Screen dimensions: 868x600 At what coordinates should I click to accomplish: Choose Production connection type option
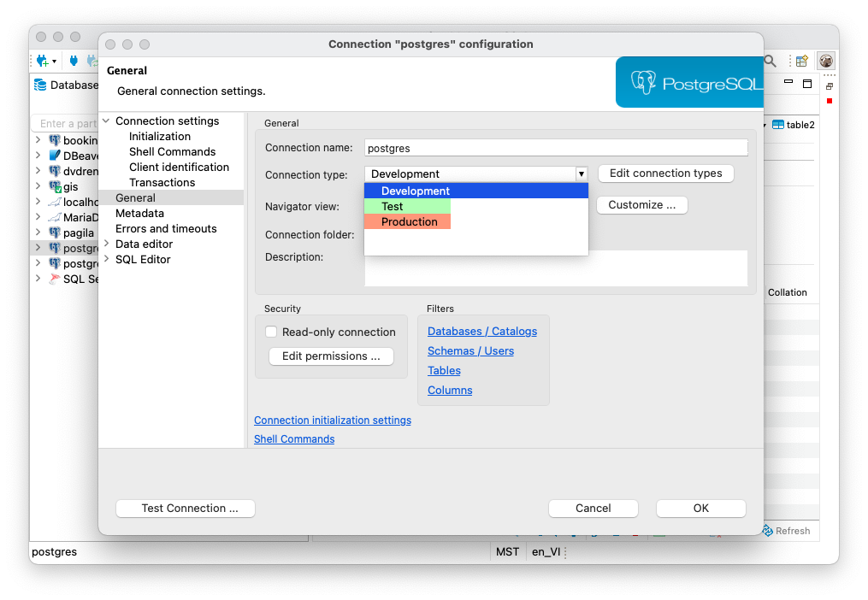click(x=409, y=221)
